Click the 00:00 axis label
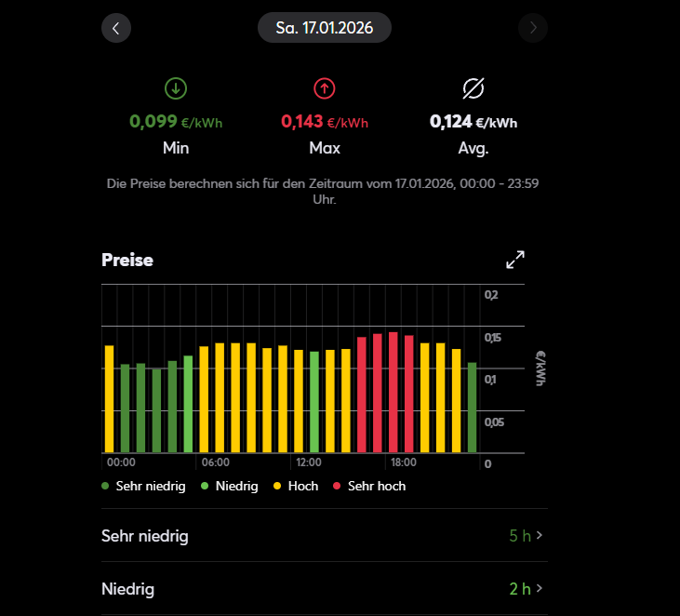The width and height of the screenshot is (680, 616). click(x=121, y=462)
